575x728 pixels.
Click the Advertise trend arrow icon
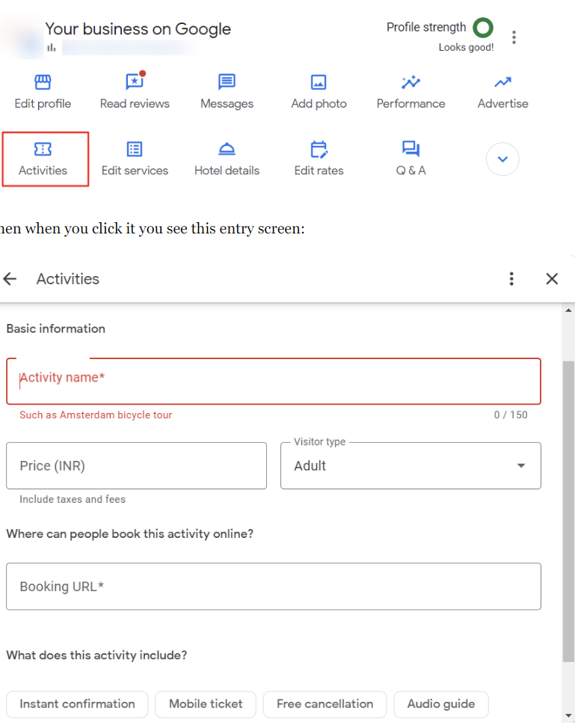502,82
